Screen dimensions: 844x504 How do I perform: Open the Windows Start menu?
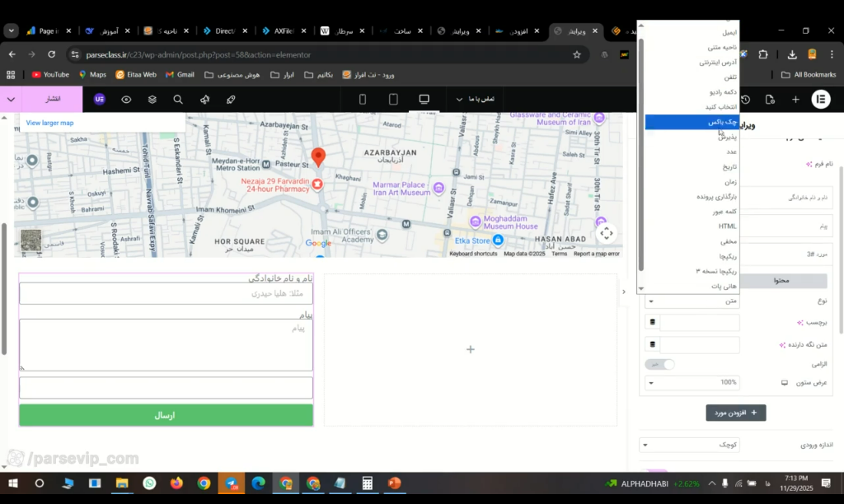[12, 483]
